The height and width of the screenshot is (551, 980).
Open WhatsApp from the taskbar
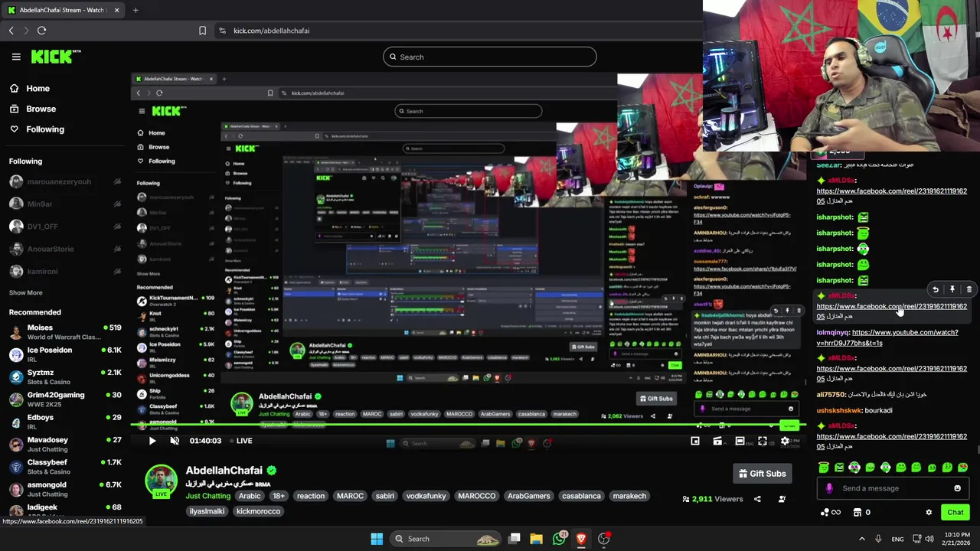tap(559, 539)
